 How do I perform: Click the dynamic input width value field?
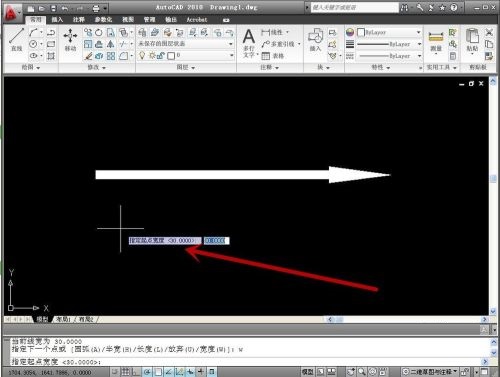[217, 240]
